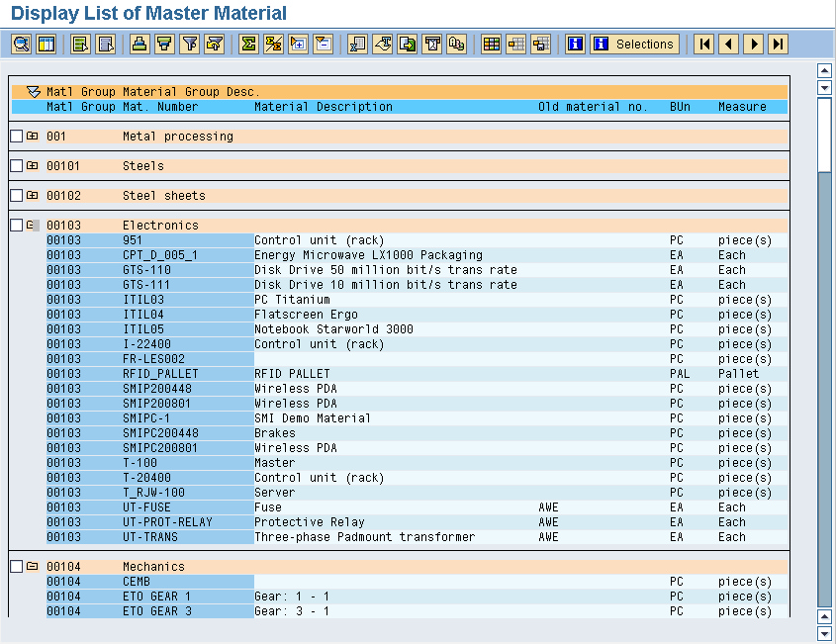Expand the 00101 Steels group
The image size is (836, 644).
click(33, 165)
